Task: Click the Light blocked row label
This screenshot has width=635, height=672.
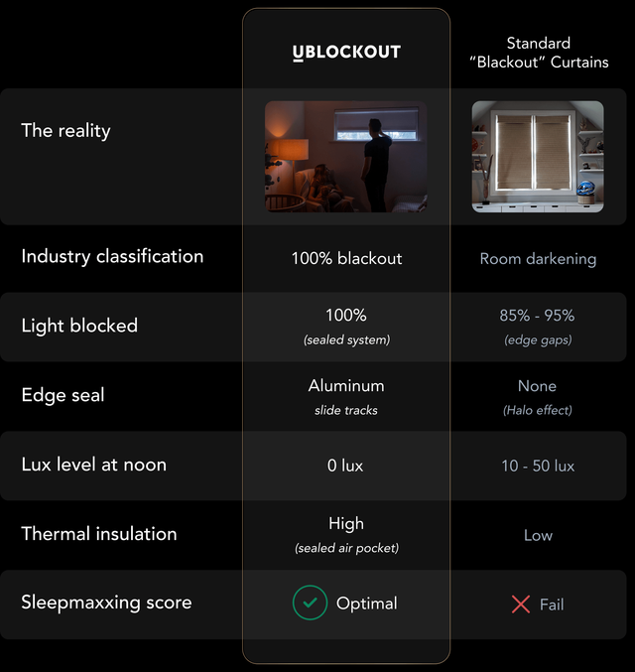Action: point(79,326)
